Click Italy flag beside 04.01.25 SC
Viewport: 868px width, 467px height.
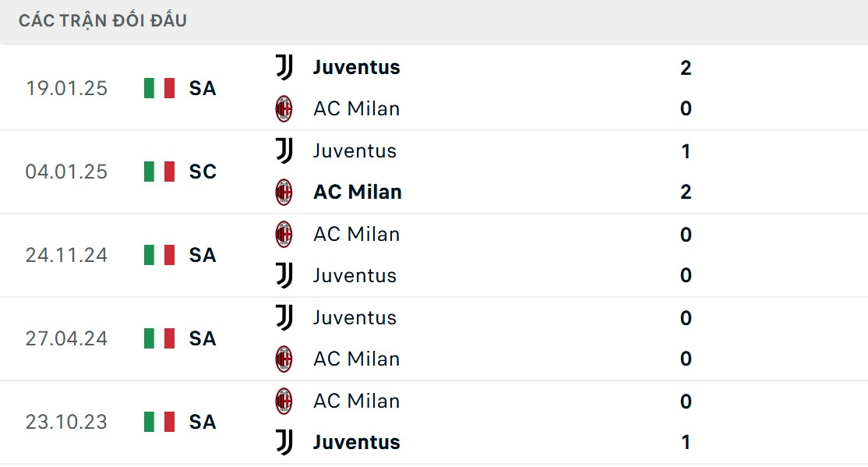(159, 172)
